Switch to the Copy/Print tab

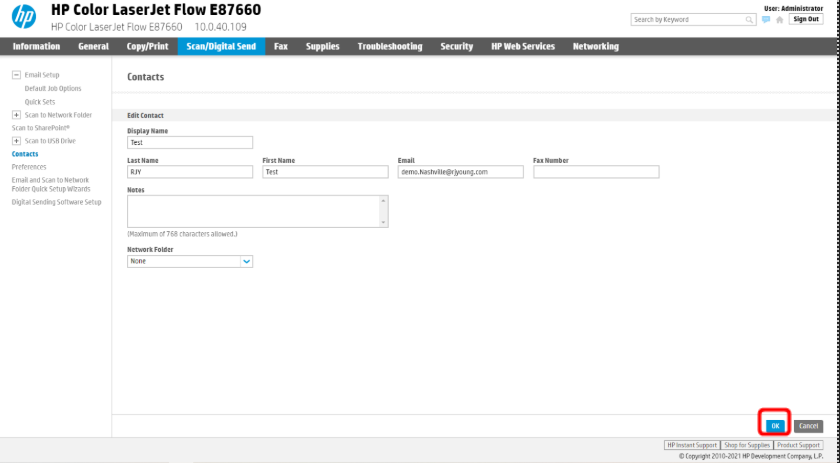[147, 47]
